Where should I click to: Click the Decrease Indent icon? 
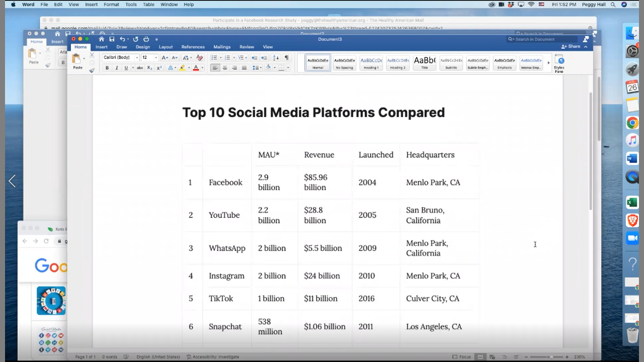click(255, 58)
